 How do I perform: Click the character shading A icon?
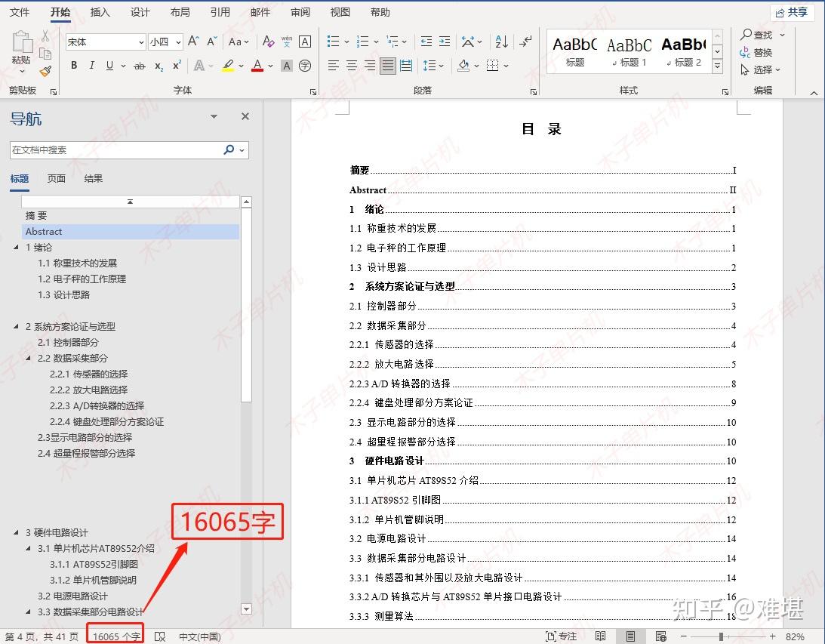286,66
